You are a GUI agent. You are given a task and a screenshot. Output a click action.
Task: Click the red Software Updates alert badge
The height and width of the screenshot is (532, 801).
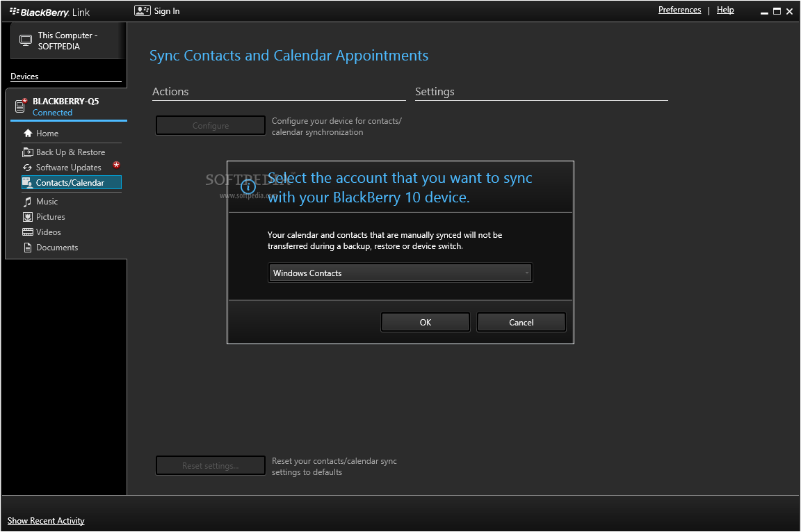(117, 165)
